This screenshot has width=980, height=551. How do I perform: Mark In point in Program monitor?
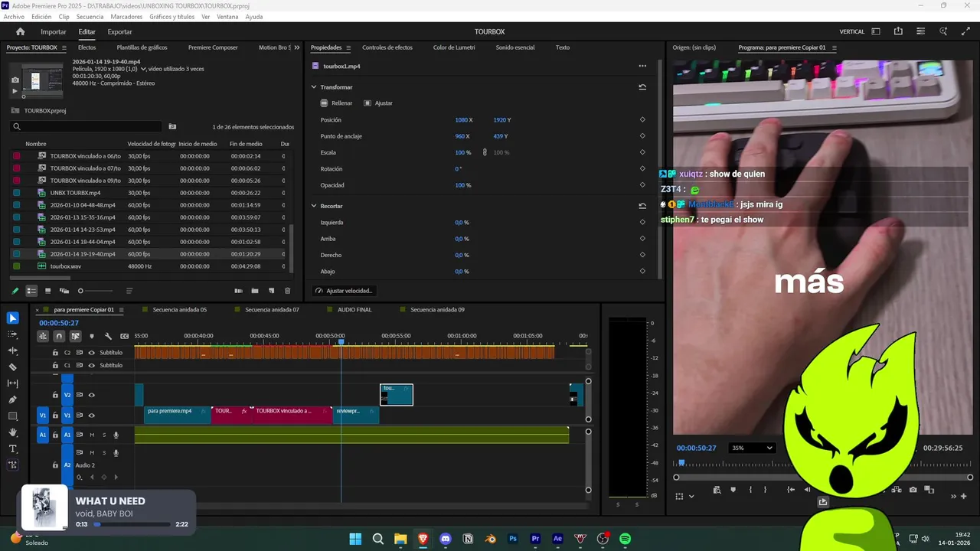tap(750, 490)
